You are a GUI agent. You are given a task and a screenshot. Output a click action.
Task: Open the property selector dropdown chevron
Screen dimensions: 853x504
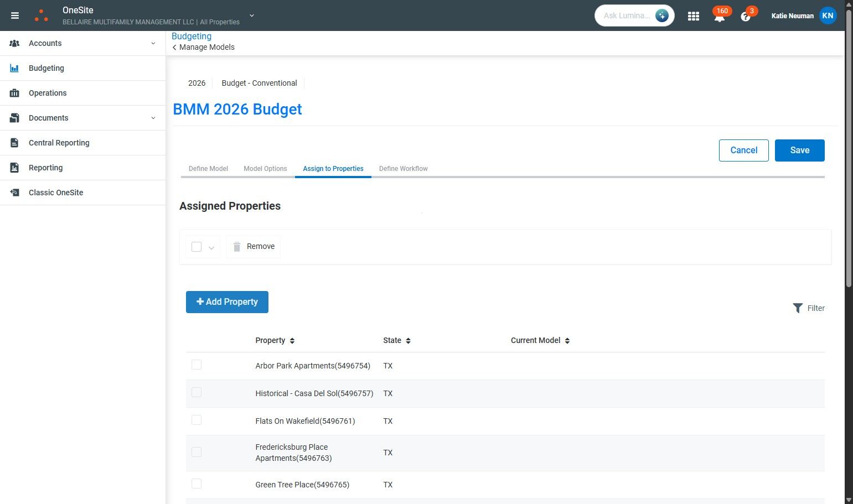(x=252, y=15)
